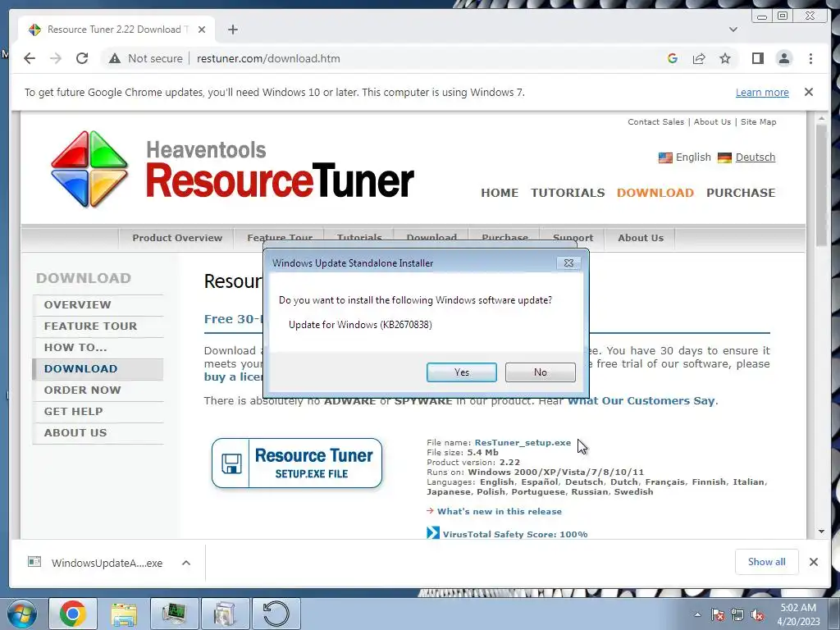The image size is (840, 630).
Task: Click the page scrollbar down arrow
Action: coord(821,532)
